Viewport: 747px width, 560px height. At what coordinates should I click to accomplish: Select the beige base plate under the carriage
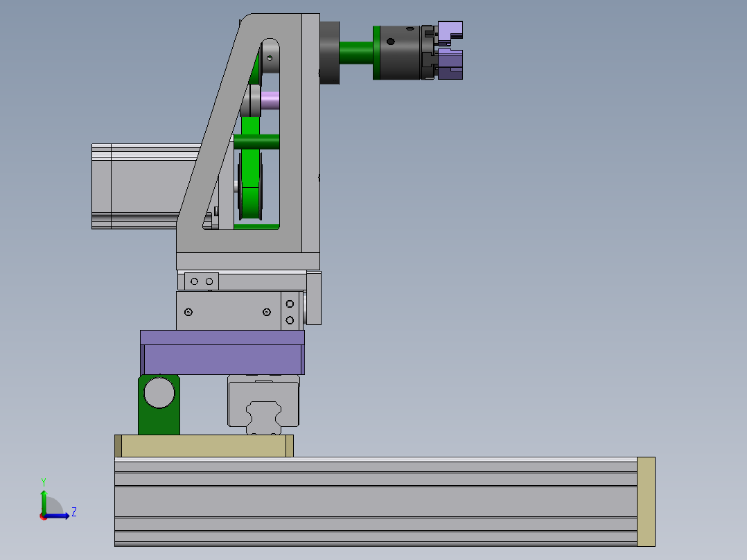point(204,446)
